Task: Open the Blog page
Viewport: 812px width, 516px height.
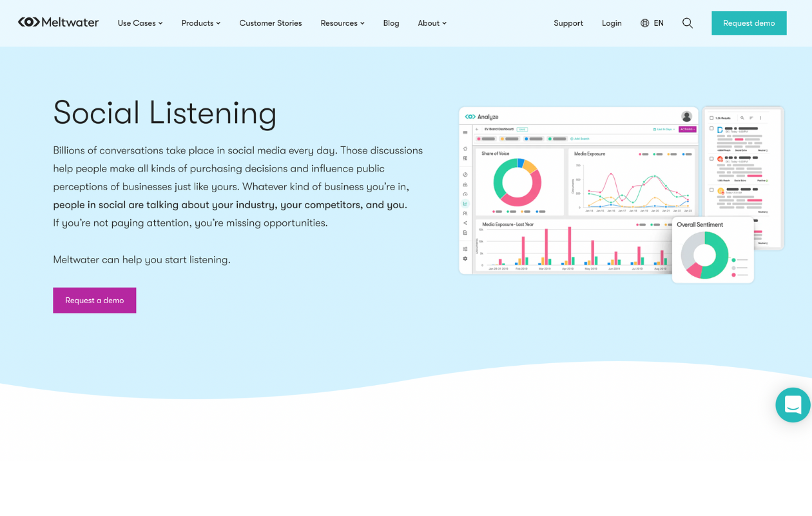Action: (391, 23)
